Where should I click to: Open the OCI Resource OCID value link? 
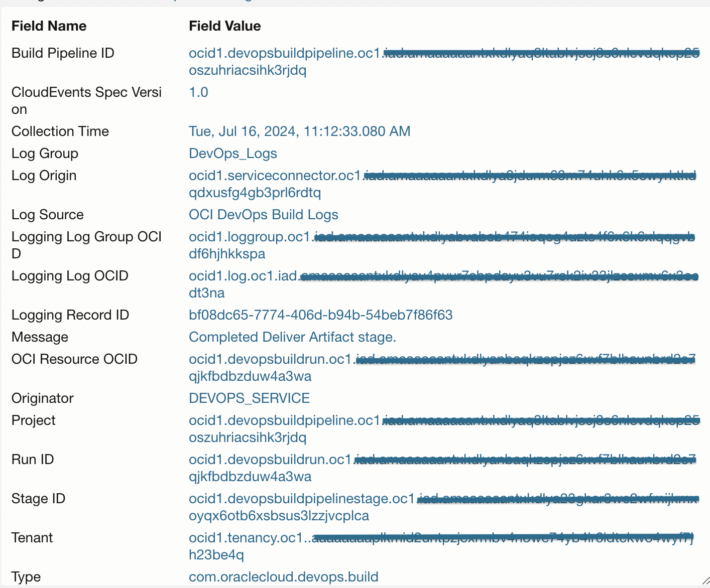[x=270, y=359]
